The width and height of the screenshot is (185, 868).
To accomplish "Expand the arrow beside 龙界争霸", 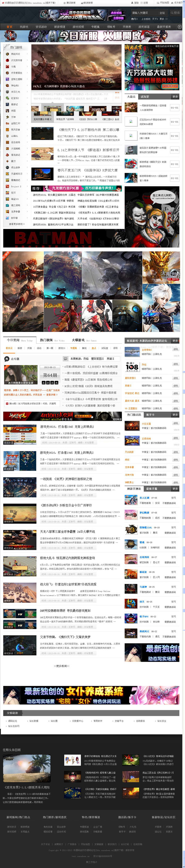I will click(x=27, y=212).
